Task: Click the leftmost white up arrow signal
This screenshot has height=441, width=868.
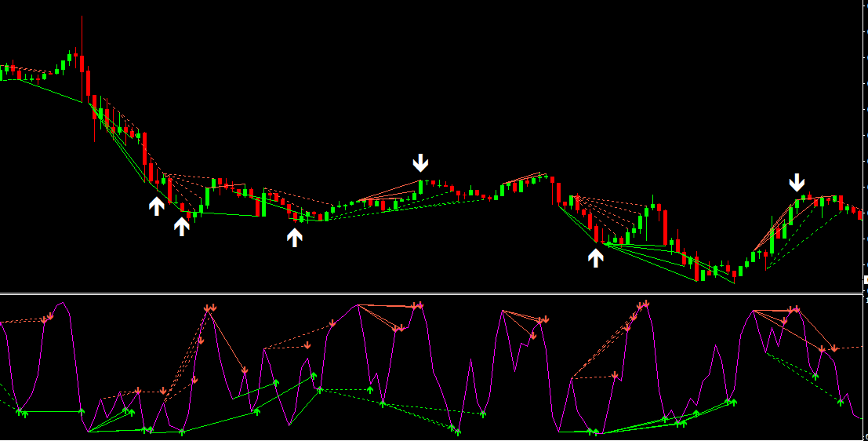Action: click(157, 206)
